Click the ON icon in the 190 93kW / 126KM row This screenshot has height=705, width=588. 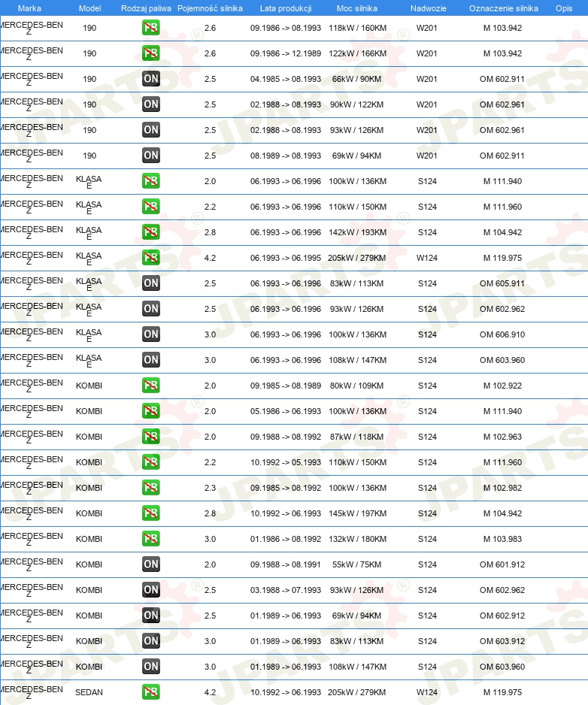click(x=150, y=130)
